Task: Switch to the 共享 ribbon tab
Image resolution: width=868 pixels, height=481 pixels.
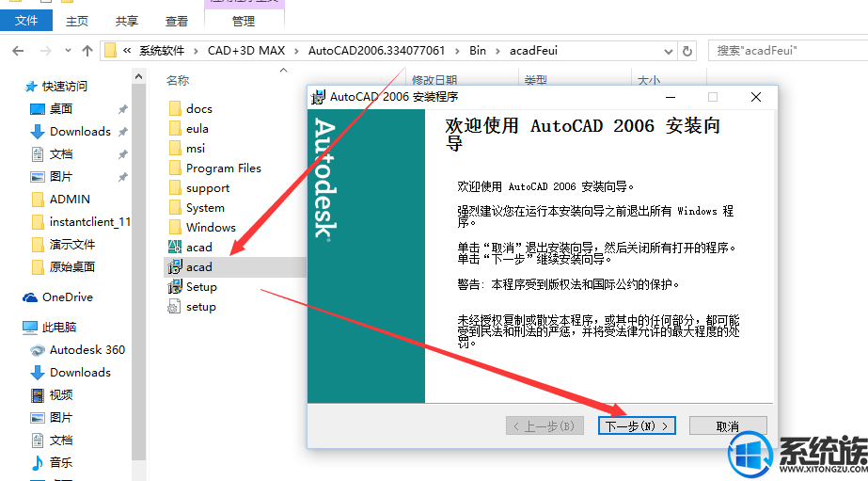Action: pyautogui.click(x=127, y=21)
